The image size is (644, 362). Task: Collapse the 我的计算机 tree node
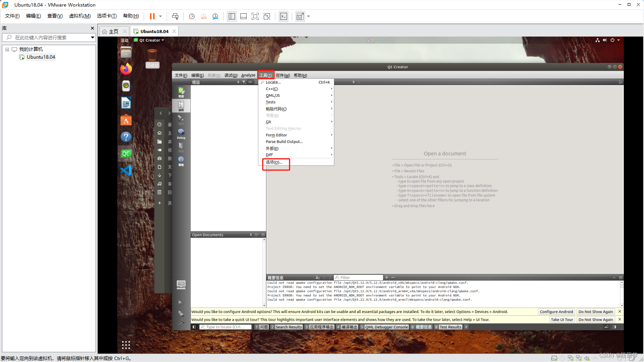(7, 49)
